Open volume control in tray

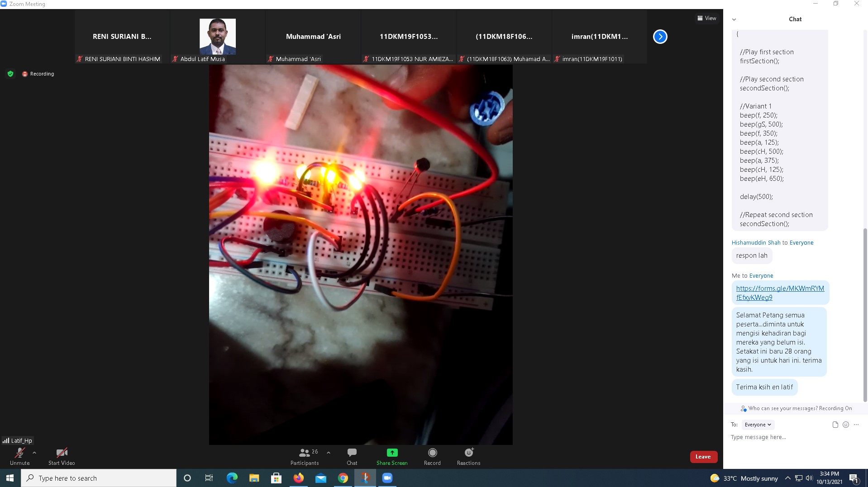pyautogui.click(x=809, y=478)
